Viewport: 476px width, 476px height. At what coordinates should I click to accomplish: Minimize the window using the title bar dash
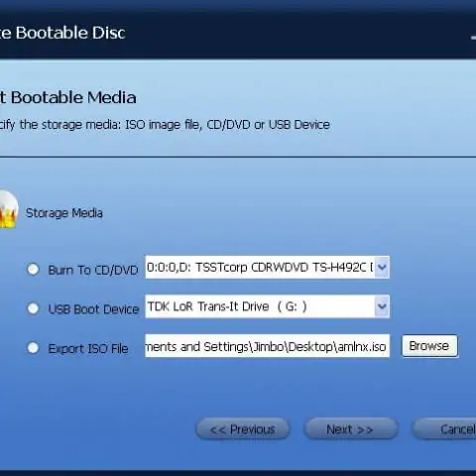[x=473, y=38]
